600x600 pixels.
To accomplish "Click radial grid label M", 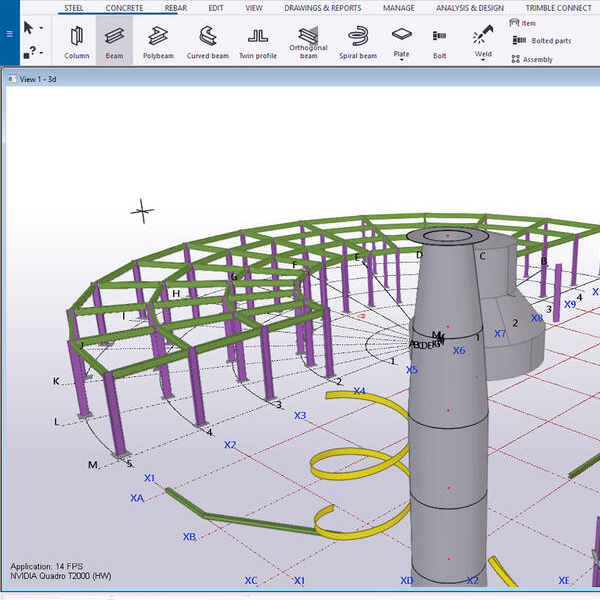I will [93, 465].
